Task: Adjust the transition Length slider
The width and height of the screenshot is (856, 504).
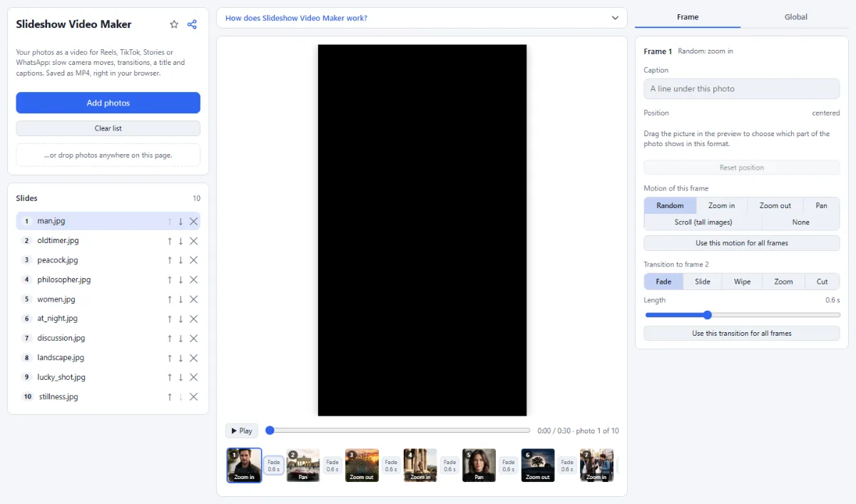Action: pyautogui.click(x=742, y=315)
